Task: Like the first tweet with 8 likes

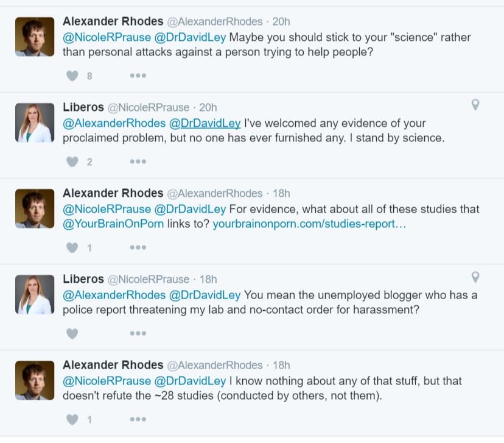Action: 72,76
